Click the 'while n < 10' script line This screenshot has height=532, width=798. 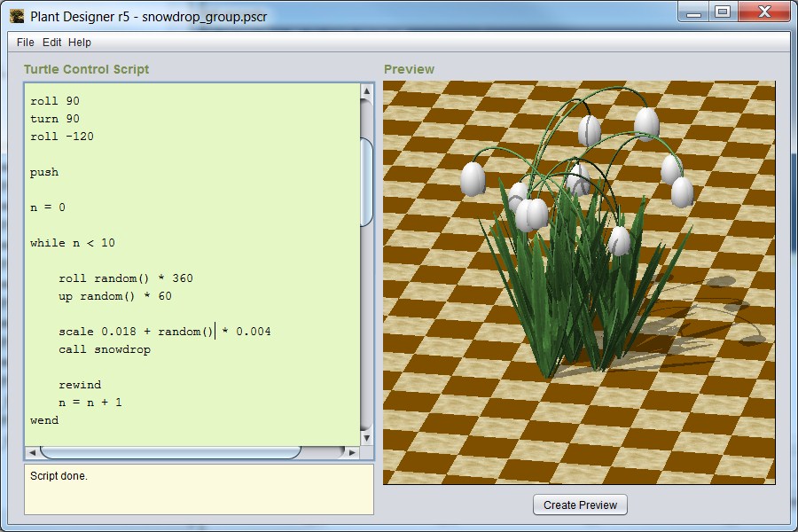tap(73, 243)
